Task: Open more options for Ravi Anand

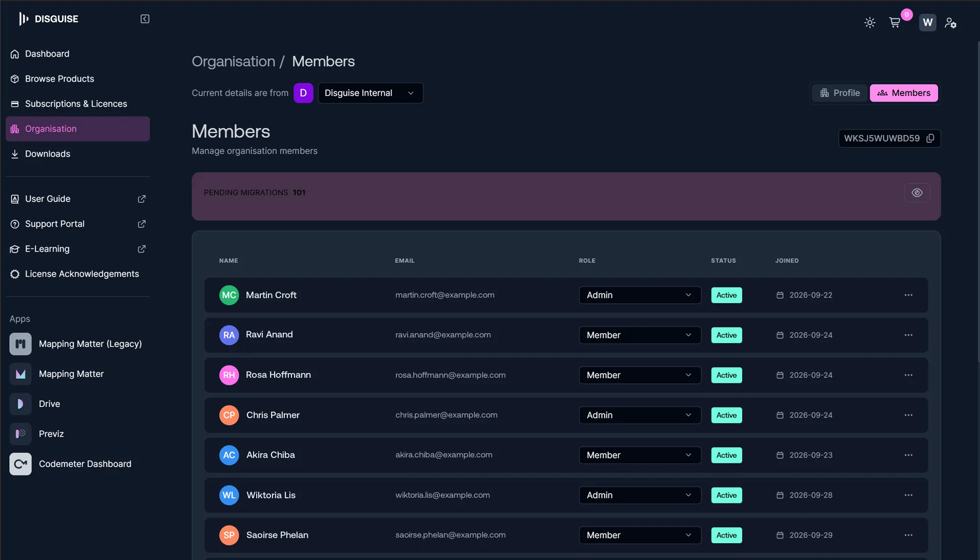Action: pyautogui.click(x=908, y=335)
